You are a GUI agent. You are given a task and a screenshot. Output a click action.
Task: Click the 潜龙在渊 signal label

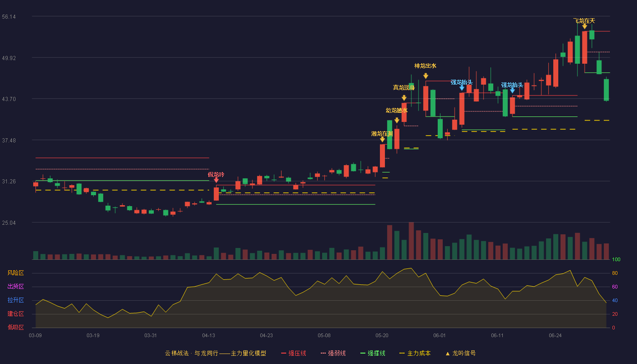(x=382, y=134)
